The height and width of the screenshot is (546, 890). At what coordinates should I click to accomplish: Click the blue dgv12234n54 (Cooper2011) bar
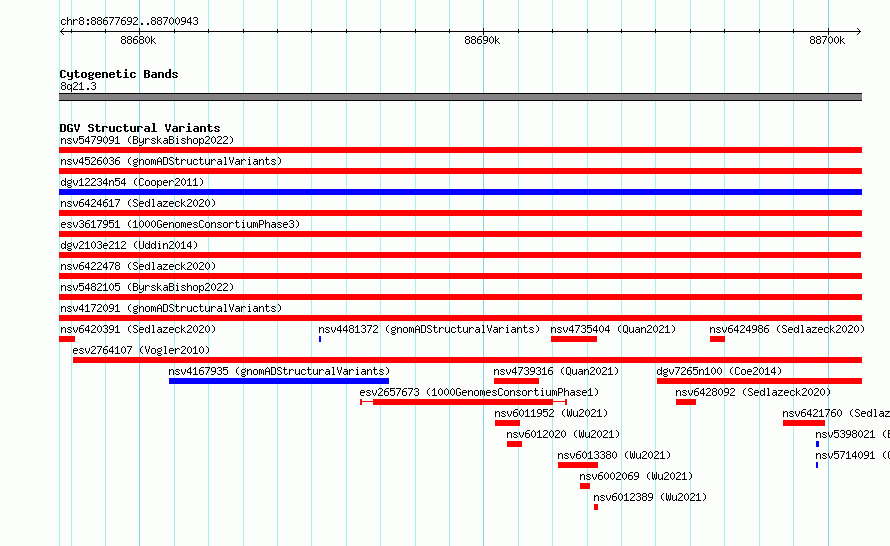460,192
